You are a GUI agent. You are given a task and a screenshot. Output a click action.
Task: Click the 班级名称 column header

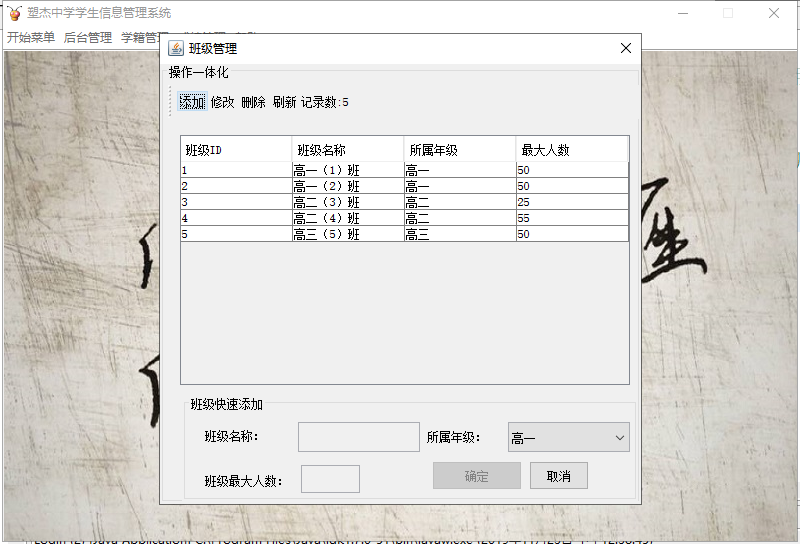(347, 150)
